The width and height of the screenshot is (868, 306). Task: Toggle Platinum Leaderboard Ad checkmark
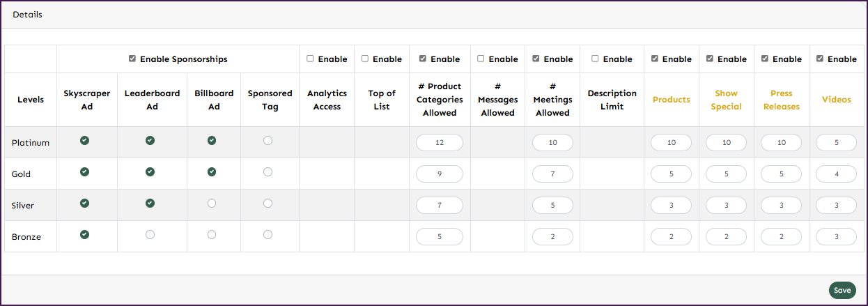tap(150, 141)
